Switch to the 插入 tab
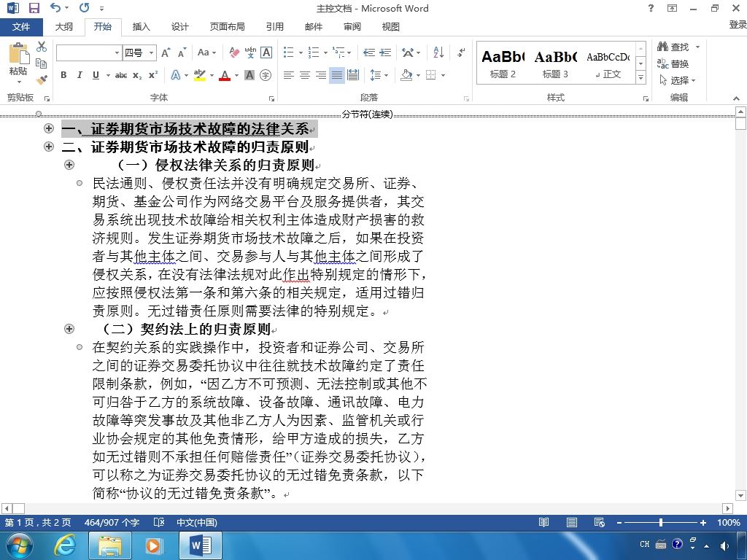Screen dimensions: 747x560 pos(141,27)
